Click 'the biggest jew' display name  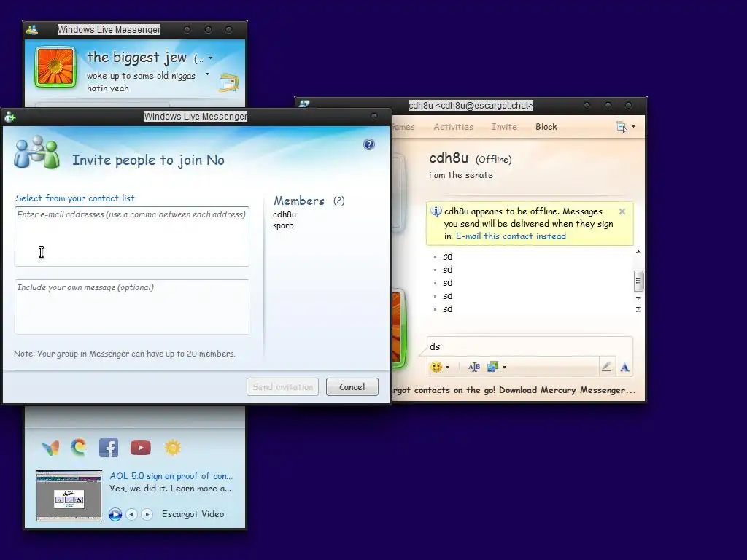[136, 57]
